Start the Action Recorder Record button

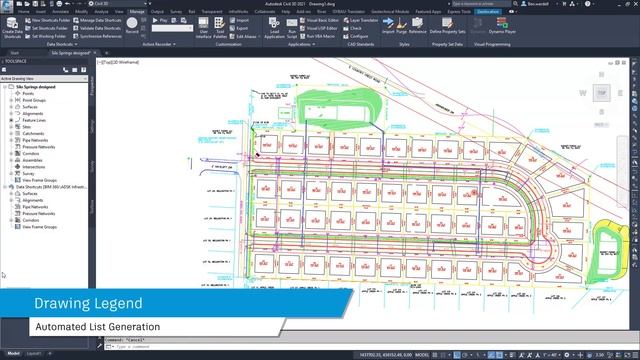click(132, 26)
